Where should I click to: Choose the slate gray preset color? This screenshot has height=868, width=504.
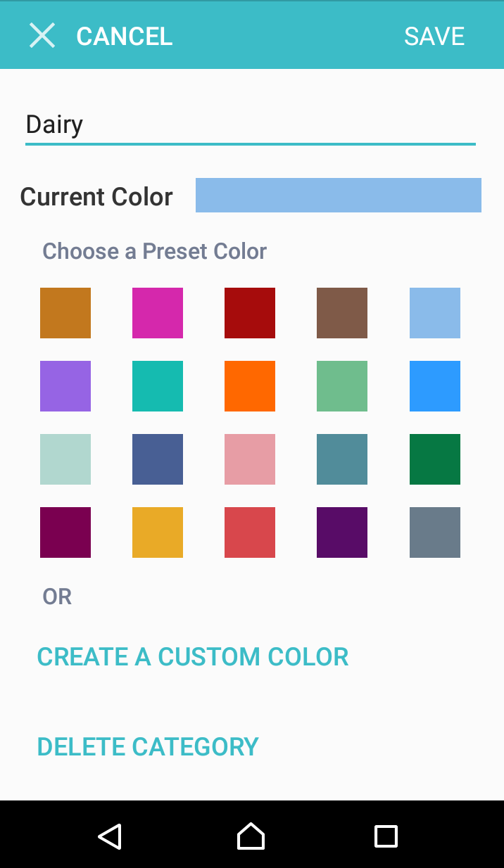pyautogui.click(x=435, y=532)
